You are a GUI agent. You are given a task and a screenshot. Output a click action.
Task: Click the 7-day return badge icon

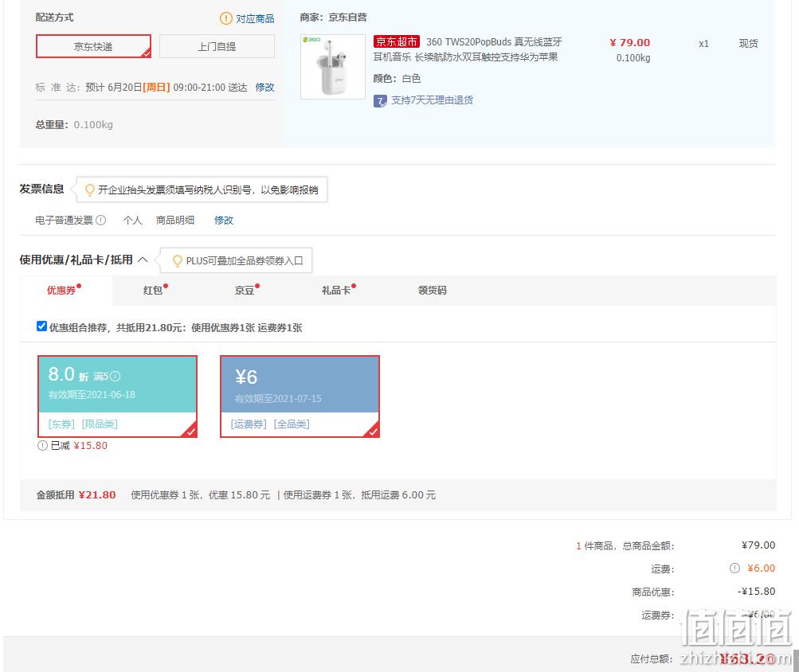(380, 101)
